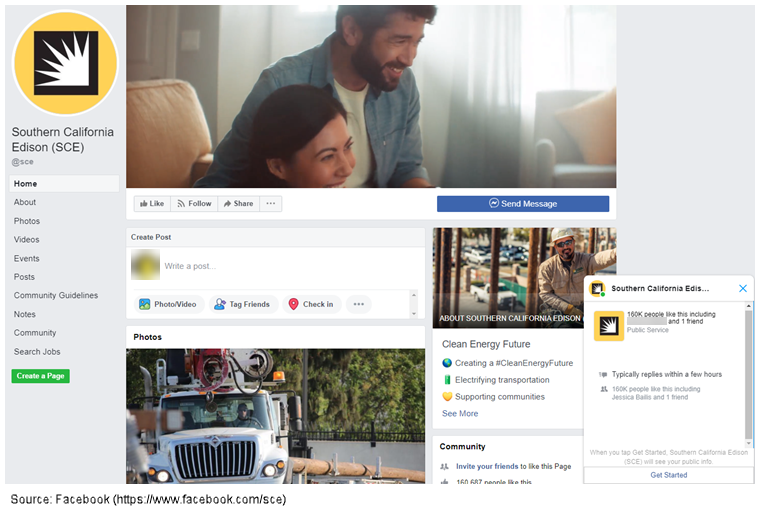This screenshot has height=513, width=760.
Task: Click the thumbs-up icon on Like button
Action: [143, 204]
